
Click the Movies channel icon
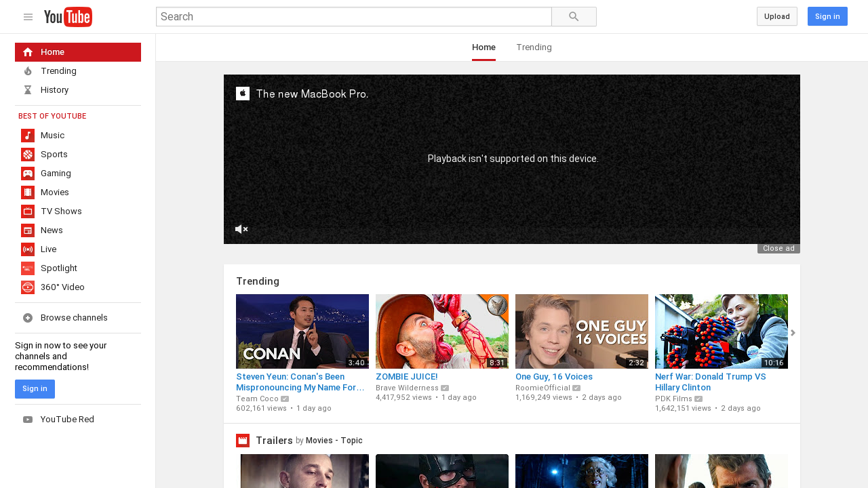tap(28, 192)
